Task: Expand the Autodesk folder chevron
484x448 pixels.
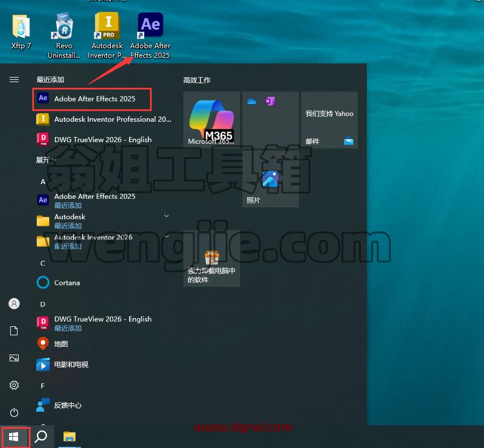Action: point(166,216)
